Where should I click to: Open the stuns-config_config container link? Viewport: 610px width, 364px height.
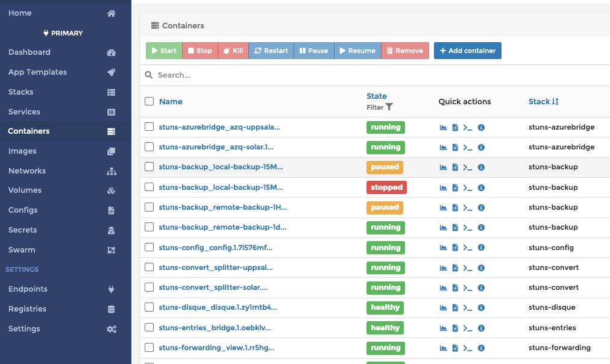coord(216,248)
